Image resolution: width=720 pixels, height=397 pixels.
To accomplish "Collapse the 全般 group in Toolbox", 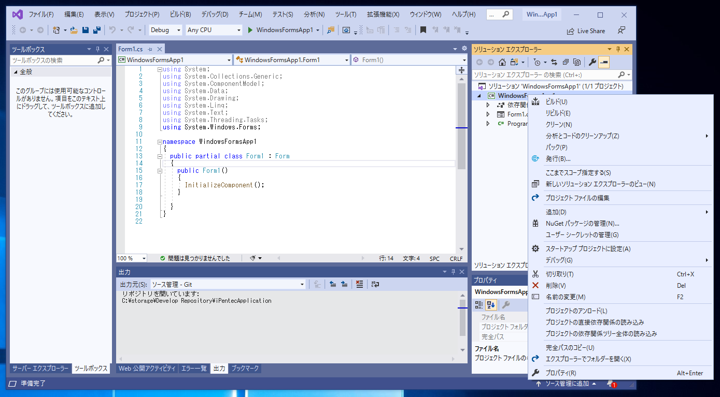I will 16,72.
